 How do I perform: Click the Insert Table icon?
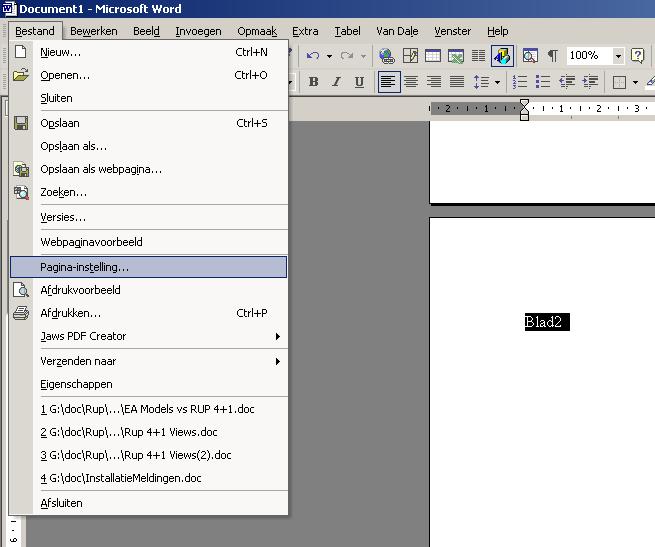point(433,56)
